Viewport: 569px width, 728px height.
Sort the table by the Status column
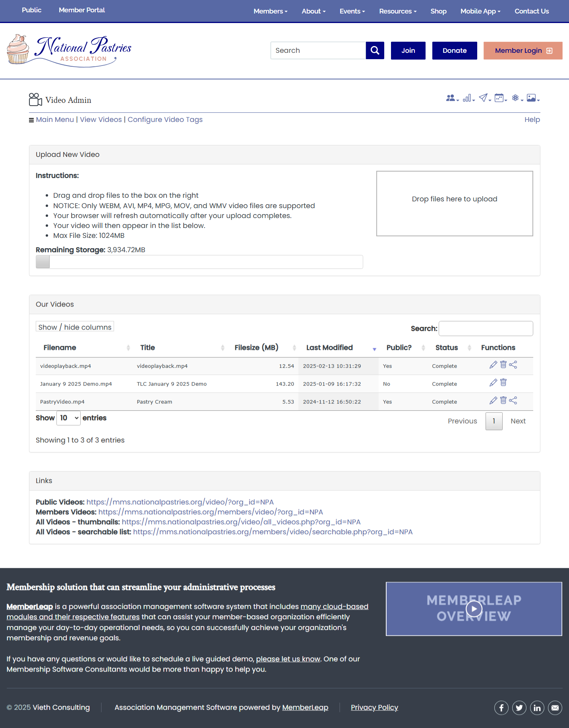coord(451,348)
